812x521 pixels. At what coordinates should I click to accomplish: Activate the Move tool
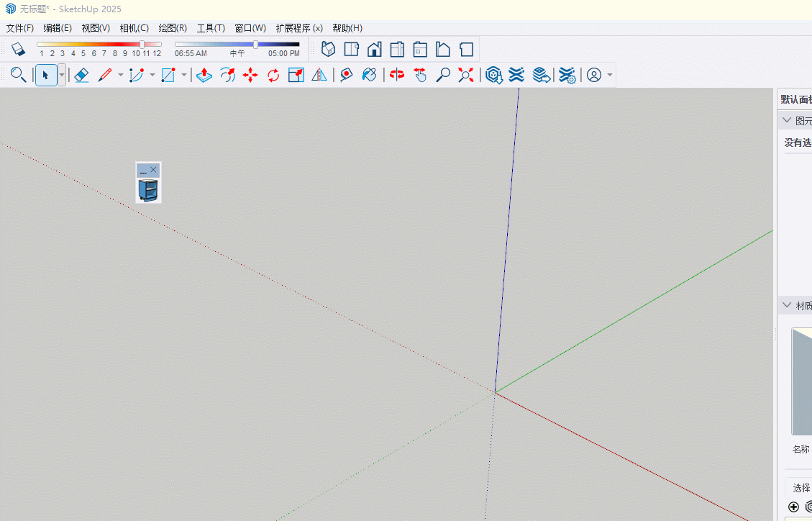coord(250,75)
